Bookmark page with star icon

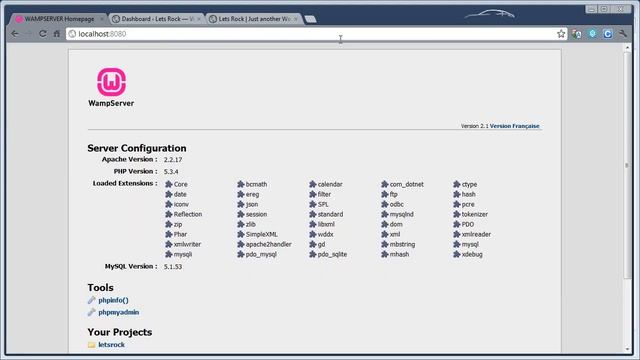[561, 34]
